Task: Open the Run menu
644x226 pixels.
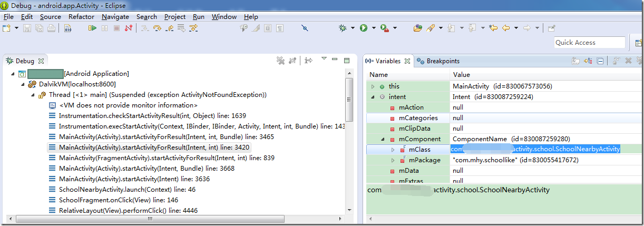Action: coord(199,16)
